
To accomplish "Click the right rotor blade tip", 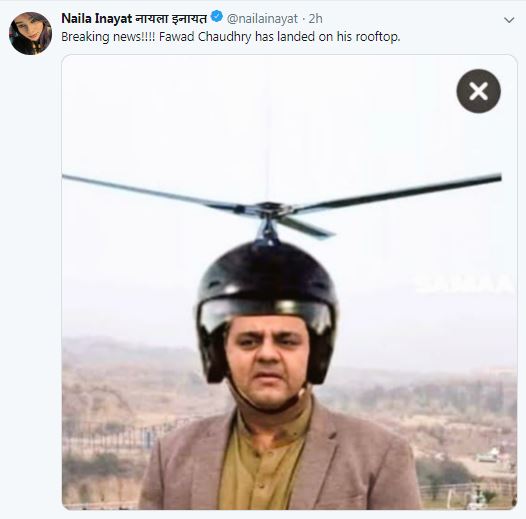I will coord(493,178).
